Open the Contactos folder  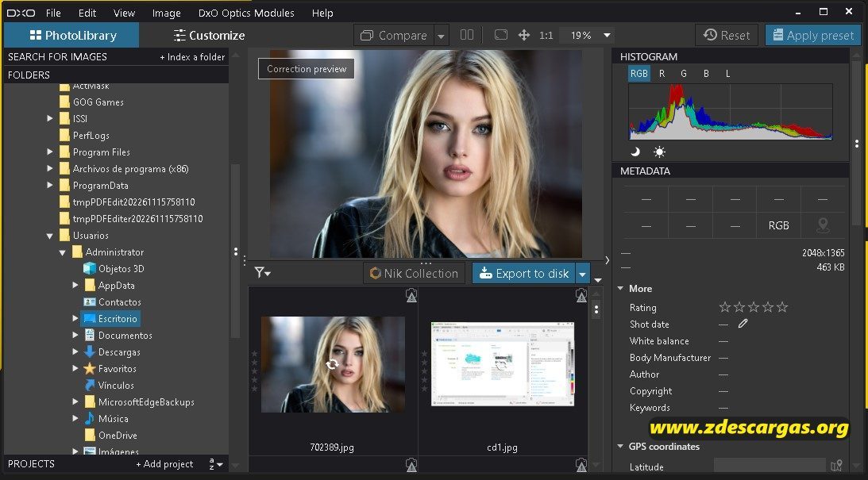coord(112,302)
